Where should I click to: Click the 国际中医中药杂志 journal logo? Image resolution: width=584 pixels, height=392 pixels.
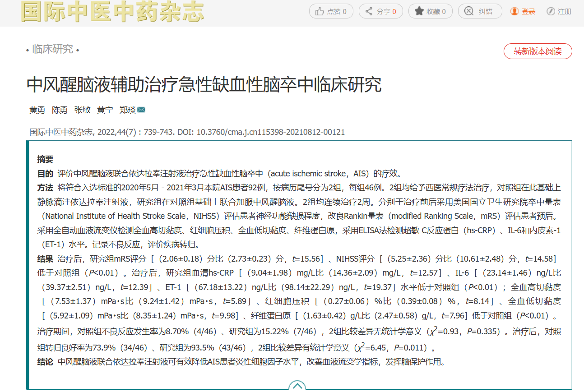[x=112, y=12]
